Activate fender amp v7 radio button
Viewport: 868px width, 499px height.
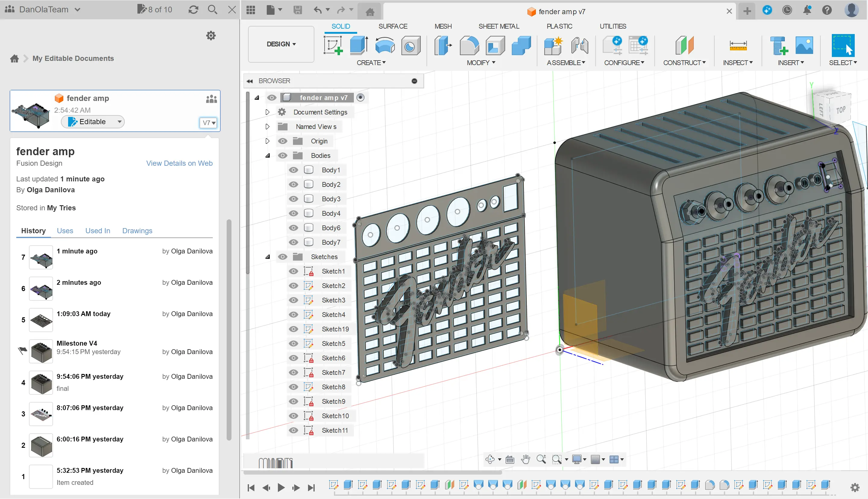360,98
